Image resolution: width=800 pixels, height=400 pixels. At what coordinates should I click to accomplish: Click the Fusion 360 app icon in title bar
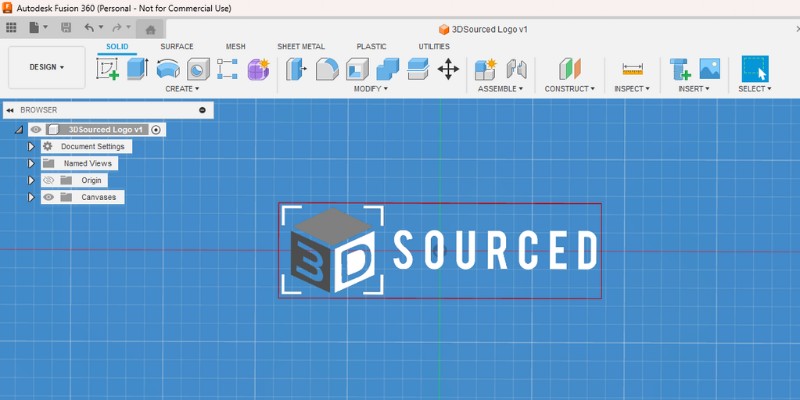pyautogui.click(x=7, y=8)
